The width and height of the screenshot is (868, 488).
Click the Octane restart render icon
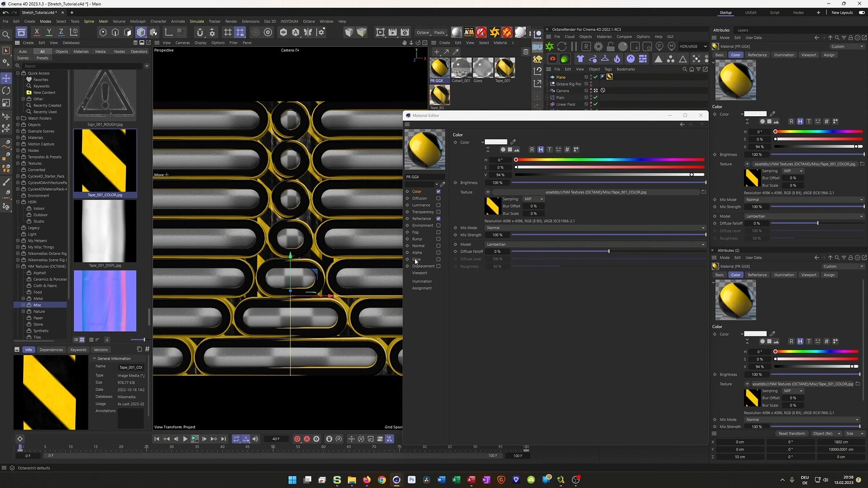pyautogui.click(x=562, y=46)
